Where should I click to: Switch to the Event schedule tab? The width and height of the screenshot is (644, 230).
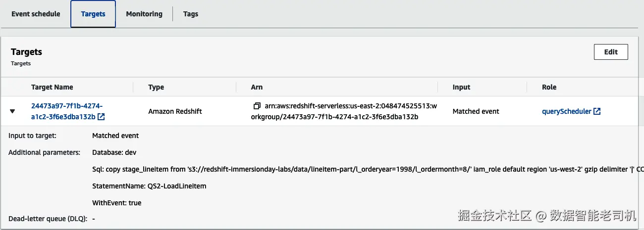click(x=36, y=14)
